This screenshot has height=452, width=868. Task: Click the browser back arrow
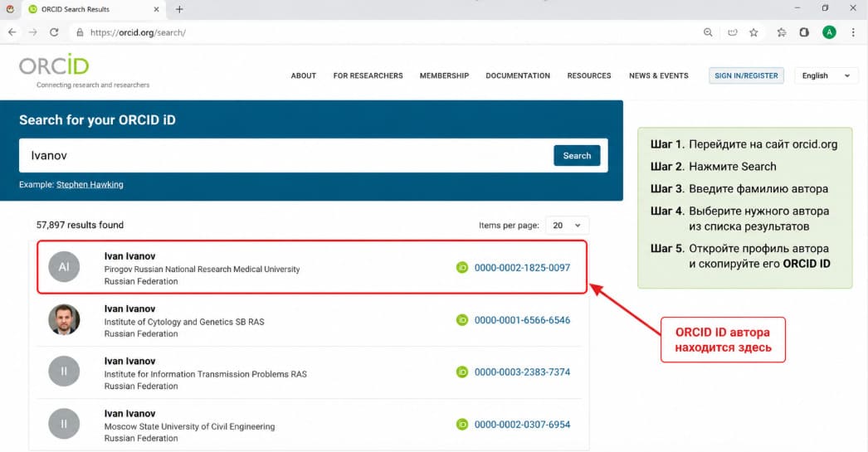pos(12,32)
